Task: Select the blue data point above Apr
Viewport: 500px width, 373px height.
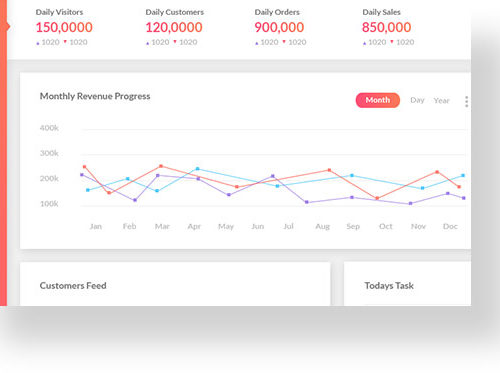Action: pyautogui.click(x=198, y=169)
